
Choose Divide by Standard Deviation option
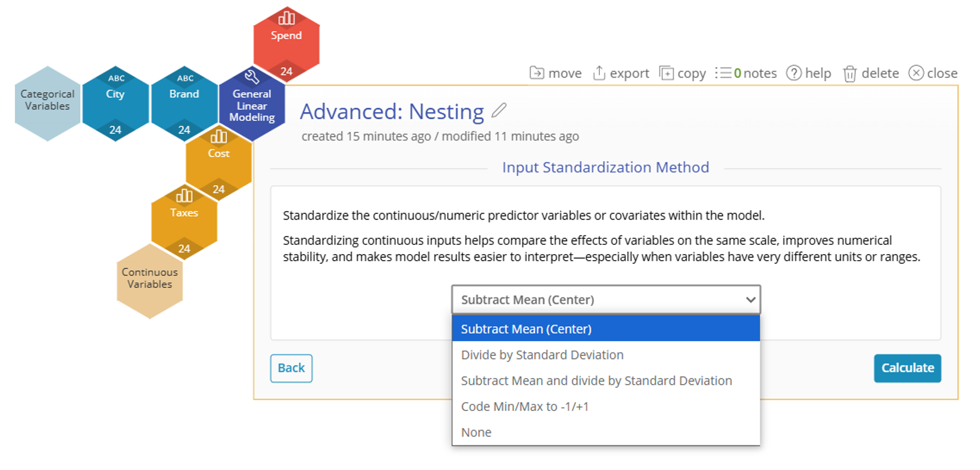click(542, 355)
